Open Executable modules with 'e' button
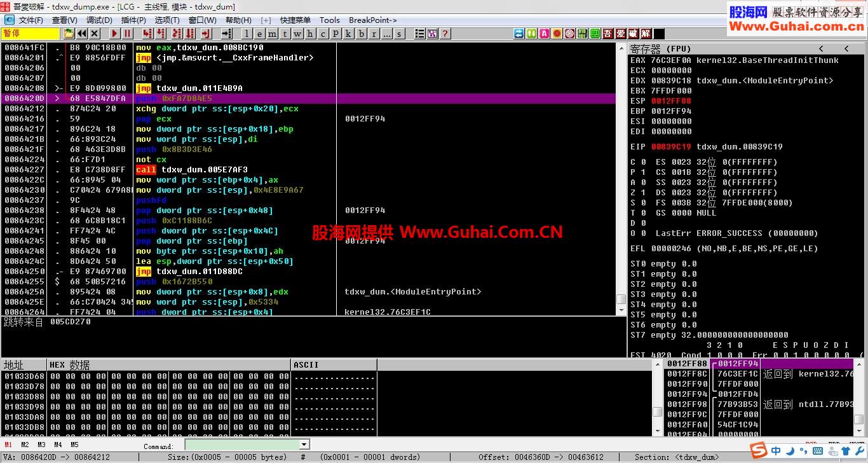 point(260,34)
